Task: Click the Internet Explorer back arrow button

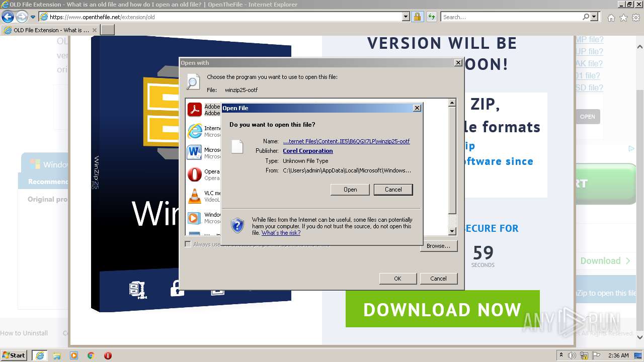Action: [x=8, y=17]
